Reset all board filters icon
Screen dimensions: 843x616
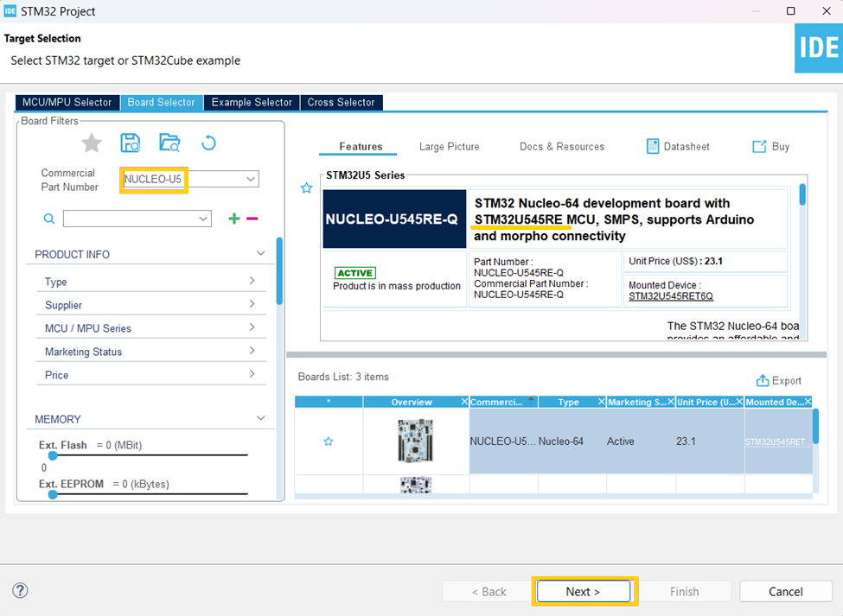(208, 143)
